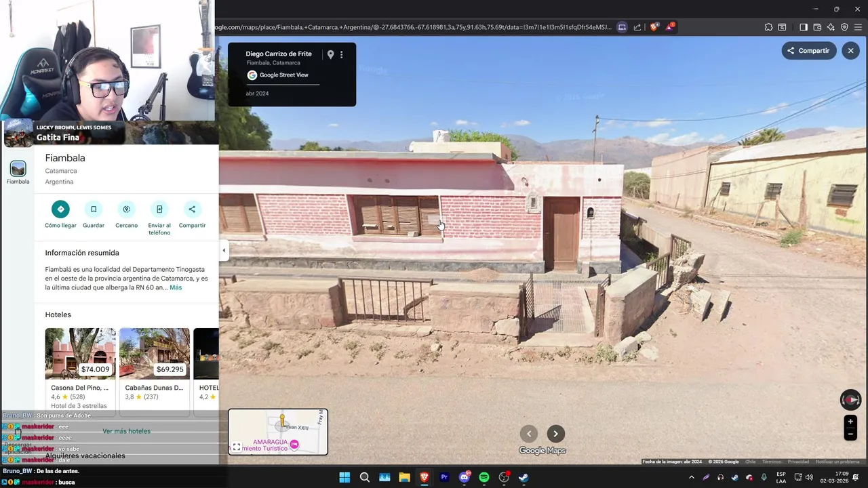
Task: Click the $69.295 price tag
Action: [x=170, y=369]
